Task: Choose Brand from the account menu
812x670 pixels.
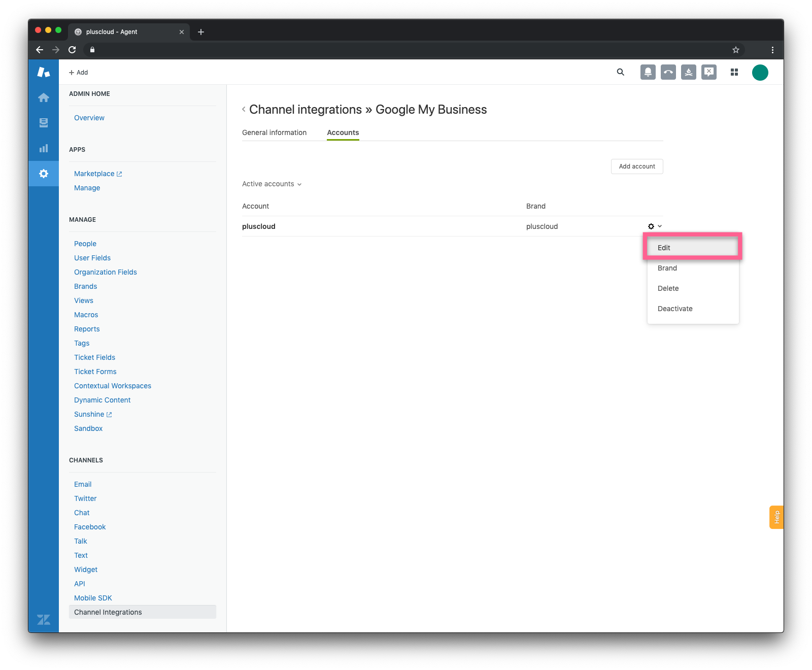Action: [x=693, y=268]
